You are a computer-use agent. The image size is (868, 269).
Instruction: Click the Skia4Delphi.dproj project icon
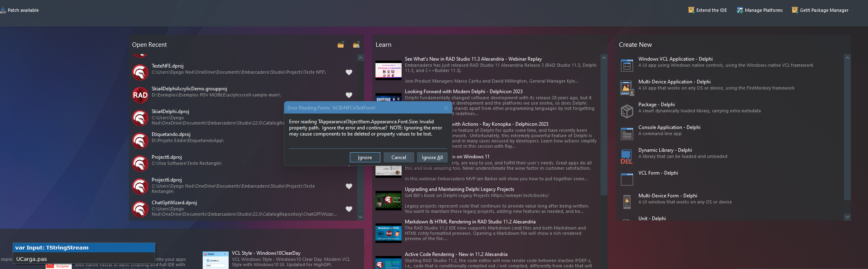click(x=140, y=118)
